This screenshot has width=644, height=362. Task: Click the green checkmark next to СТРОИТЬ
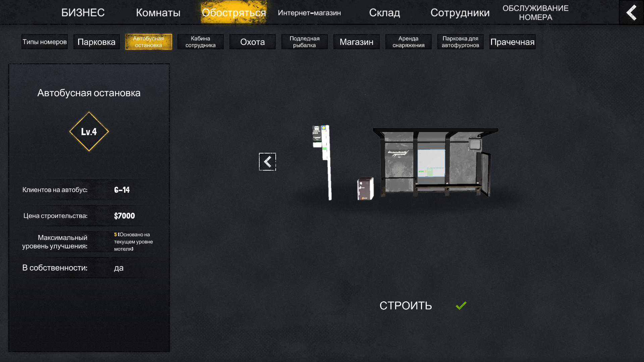(x=461, y=305)
